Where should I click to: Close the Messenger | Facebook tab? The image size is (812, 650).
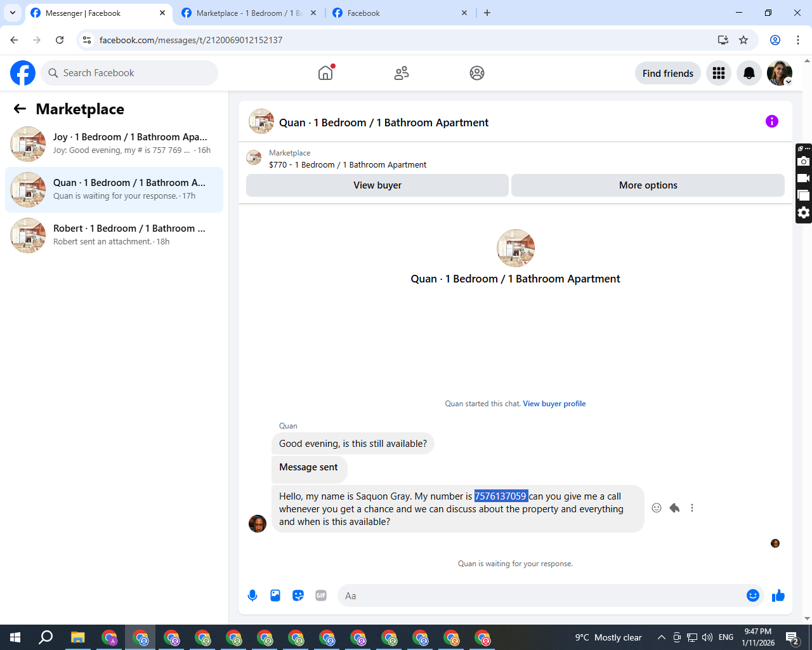162,13
